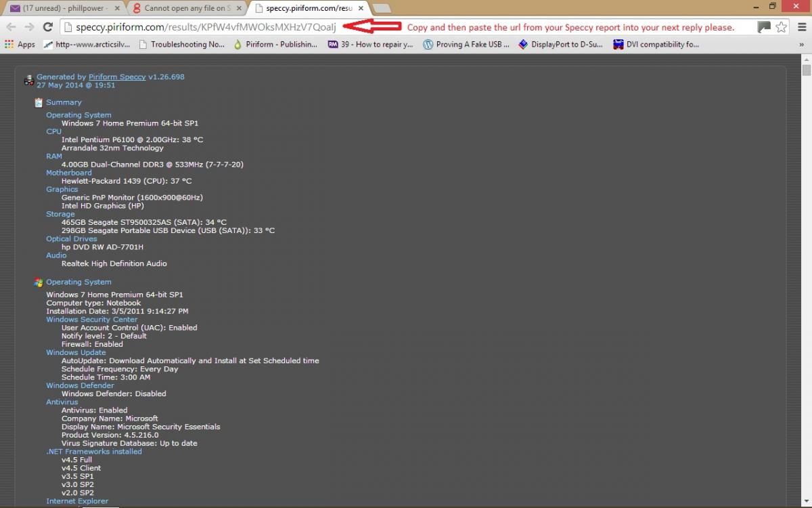Open the 'http--www.arcticsilv...' bookmark
The width and height of the screenshot is (812, 508).
point(87,45)
